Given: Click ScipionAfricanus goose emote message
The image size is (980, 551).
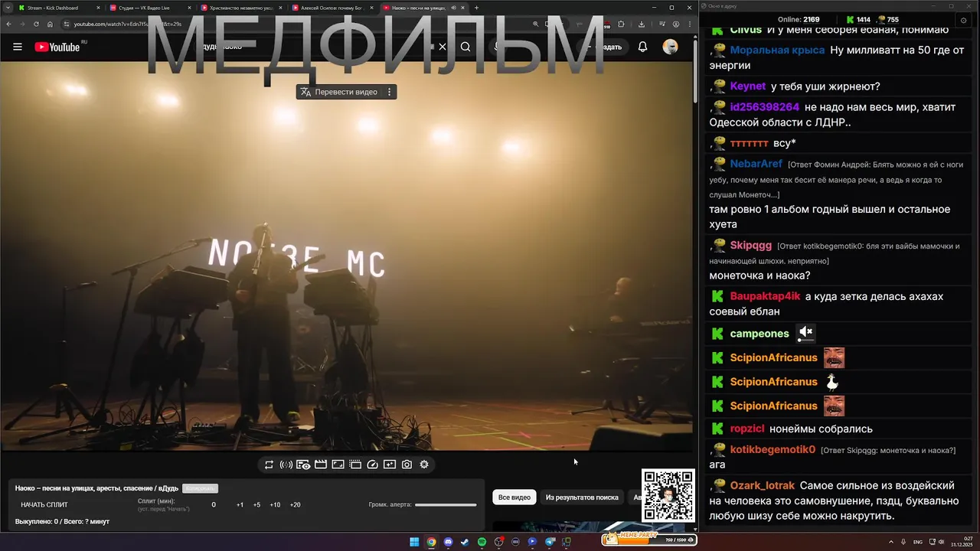Looking at the screenshot, I should click(832, 382).
